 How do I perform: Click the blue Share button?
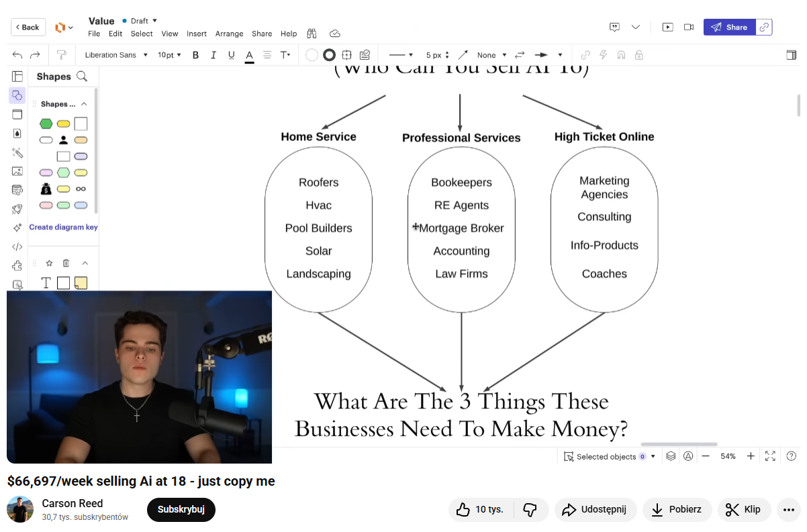coord(729,27)
